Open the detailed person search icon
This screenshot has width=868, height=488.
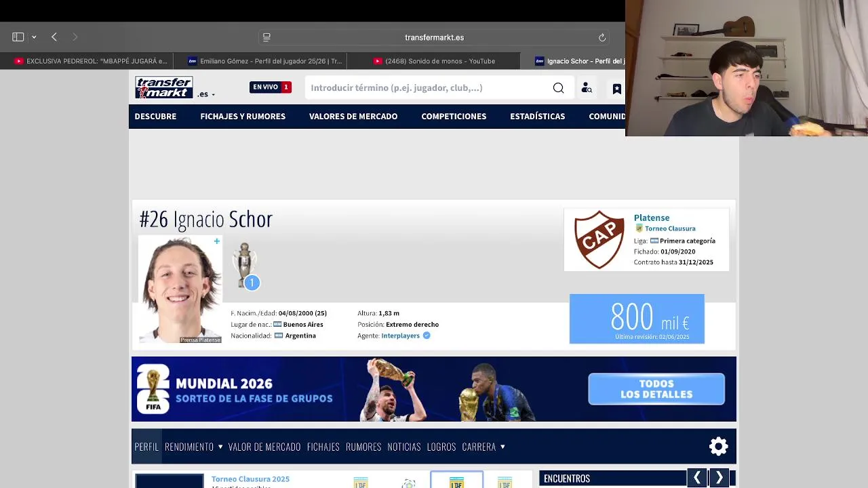point(587,88)
